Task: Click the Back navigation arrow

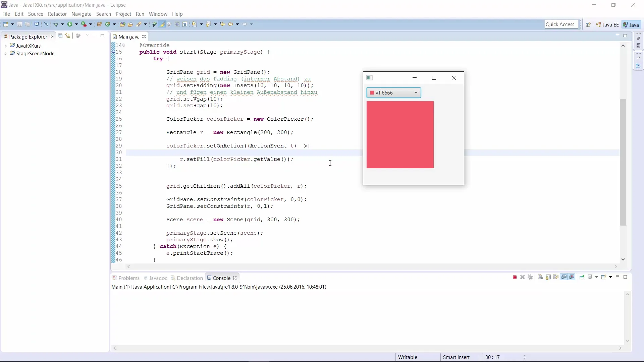Action: click(x=230, y=24)
